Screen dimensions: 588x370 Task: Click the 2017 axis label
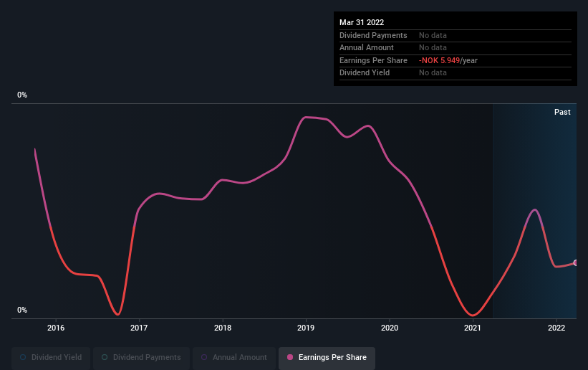point(139,328)
